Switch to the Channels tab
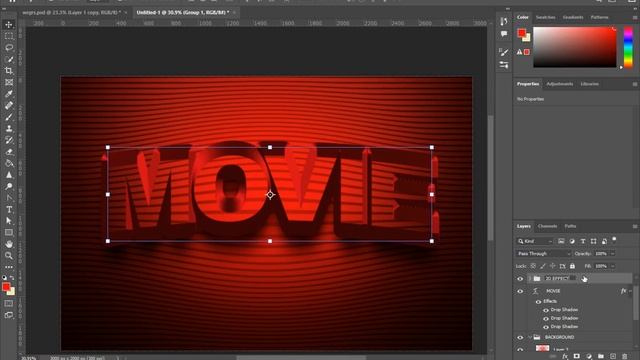Image resolution: width=640 pixels, height=360 pixels. (547, 226)
